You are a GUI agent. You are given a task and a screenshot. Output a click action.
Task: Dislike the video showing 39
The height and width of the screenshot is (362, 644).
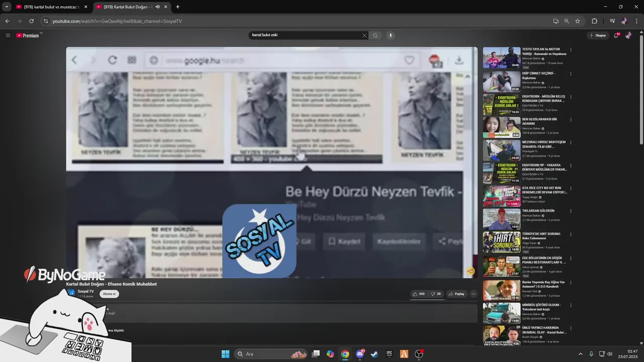pyautogui.click(x=436, y=294)
